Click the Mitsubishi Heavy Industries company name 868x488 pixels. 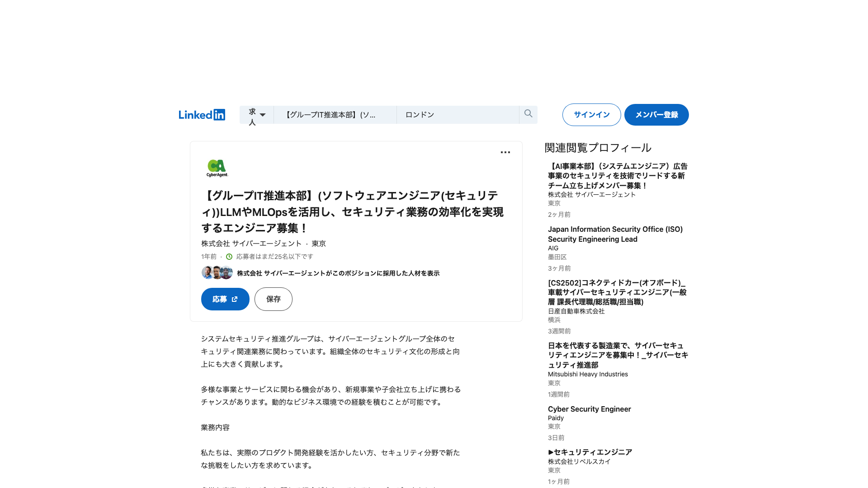pyautogui.click(x=588, y=374)
